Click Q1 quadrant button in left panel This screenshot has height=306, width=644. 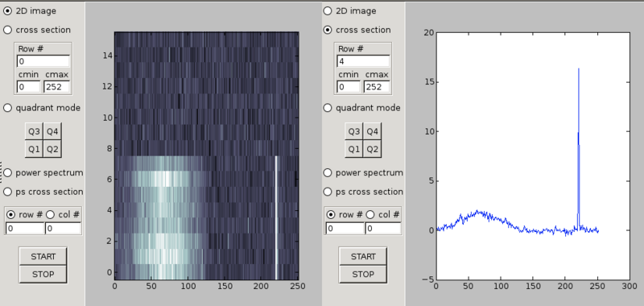pos(34,149)
